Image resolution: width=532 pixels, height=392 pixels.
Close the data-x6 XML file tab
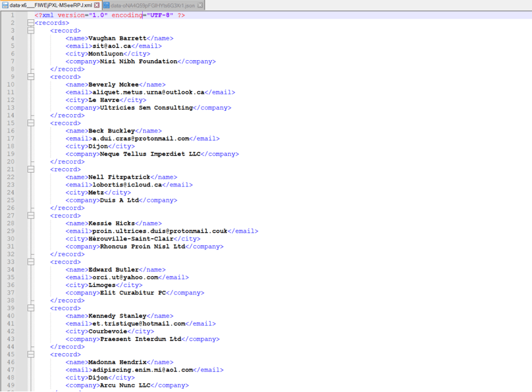(x=97, y=5)
